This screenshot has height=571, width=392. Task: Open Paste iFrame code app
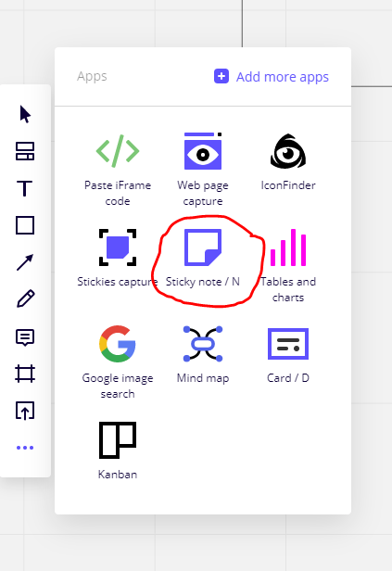coord(118,170)
